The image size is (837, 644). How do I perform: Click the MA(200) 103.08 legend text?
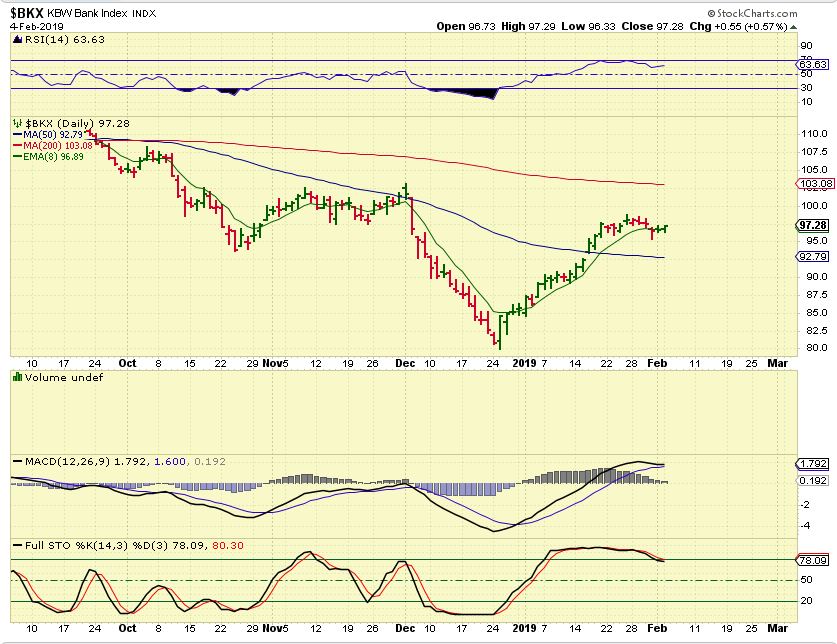[58, 146]
